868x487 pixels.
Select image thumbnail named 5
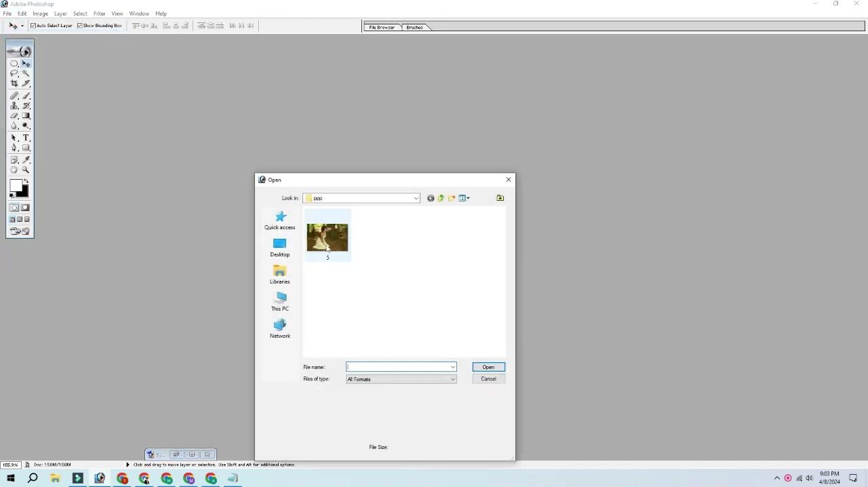coord(327,238)
